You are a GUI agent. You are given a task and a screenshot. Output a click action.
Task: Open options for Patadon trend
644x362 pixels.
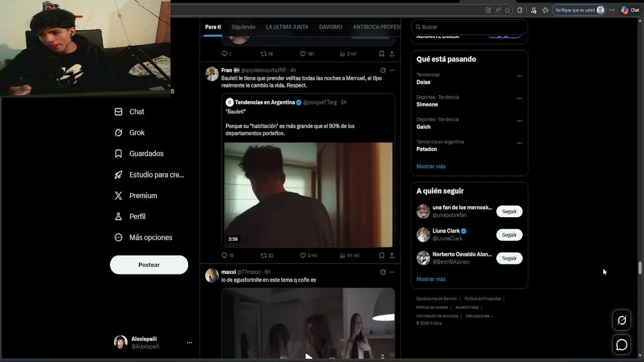[519, 143]
